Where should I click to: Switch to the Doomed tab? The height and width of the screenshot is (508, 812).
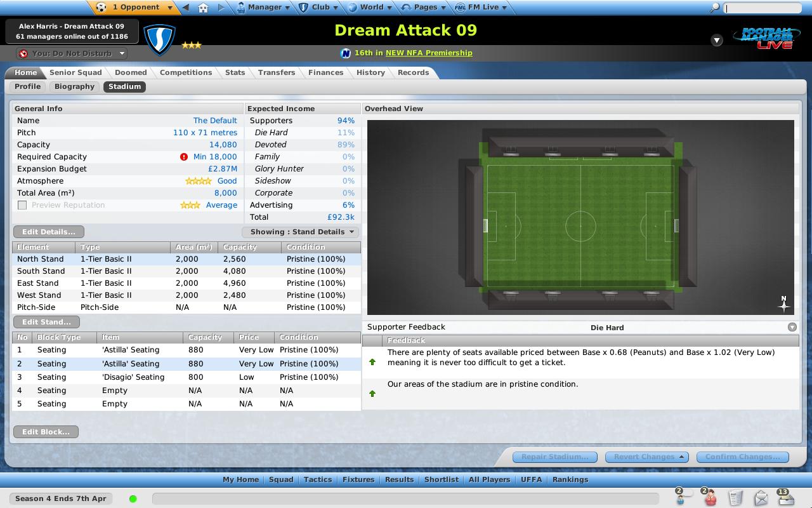coord(131,72)
